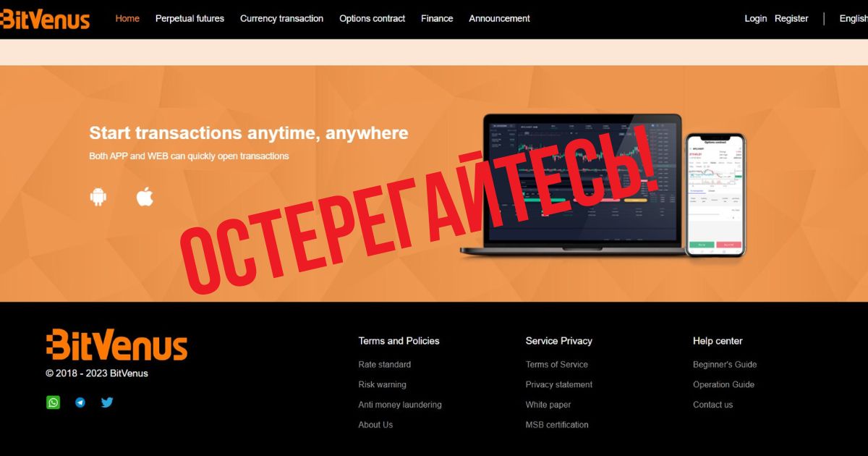Open the Announcement page
Image resolution: width=868 pixels, height=456 pixels.
tap(499, 19)
